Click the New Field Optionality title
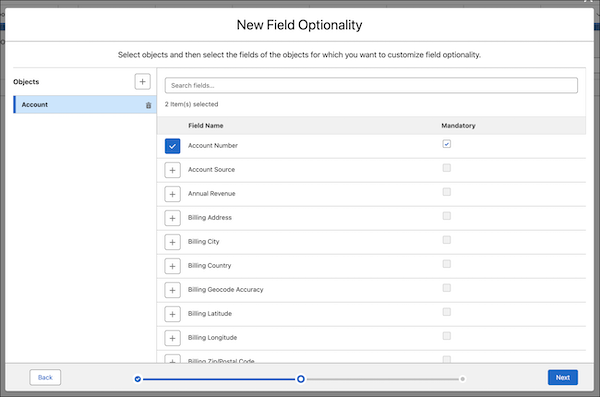The image size is (600, 397). pos(299,25)
